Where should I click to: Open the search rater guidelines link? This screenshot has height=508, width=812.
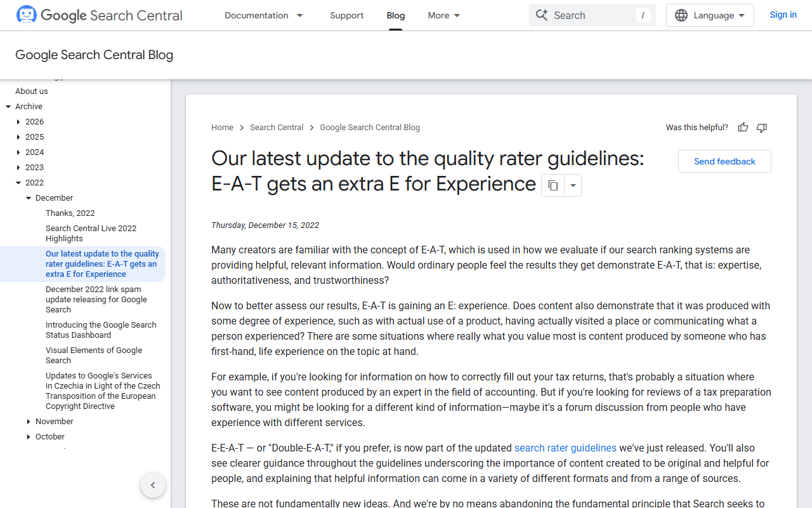pyautogui.click(x=565, y=448)
